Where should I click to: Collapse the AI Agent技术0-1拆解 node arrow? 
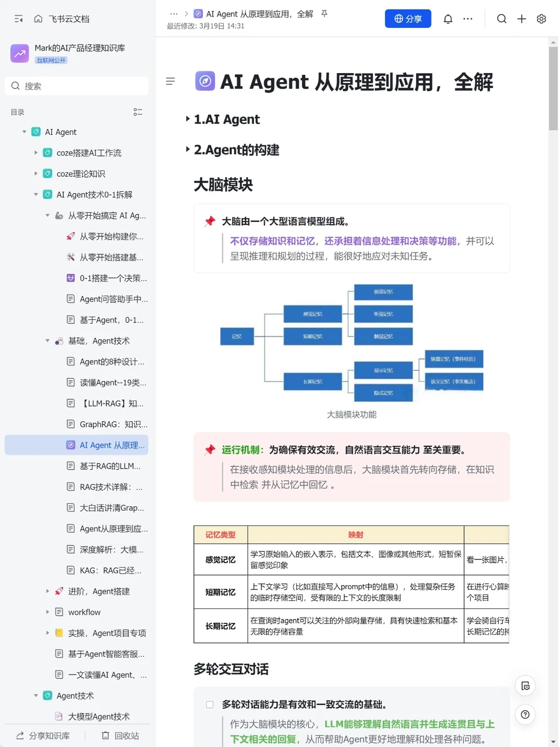click(x=36, y=195)
